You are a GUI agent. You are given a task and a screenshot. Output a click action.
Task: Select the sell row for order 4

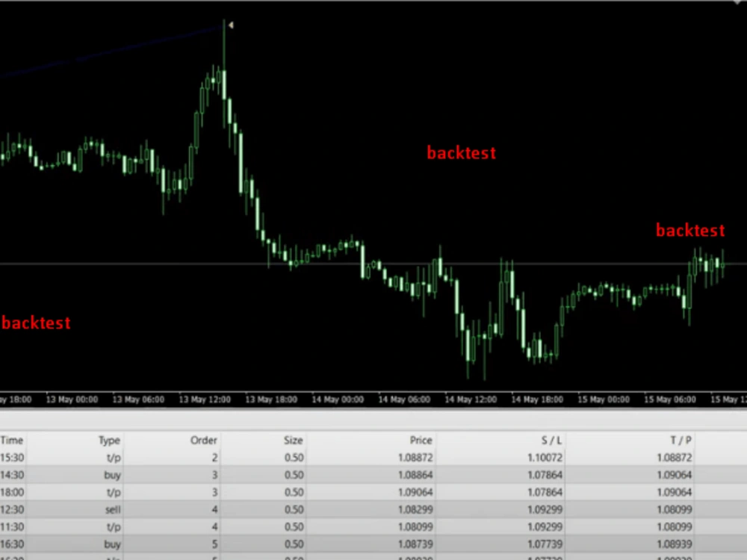(299, 509)
